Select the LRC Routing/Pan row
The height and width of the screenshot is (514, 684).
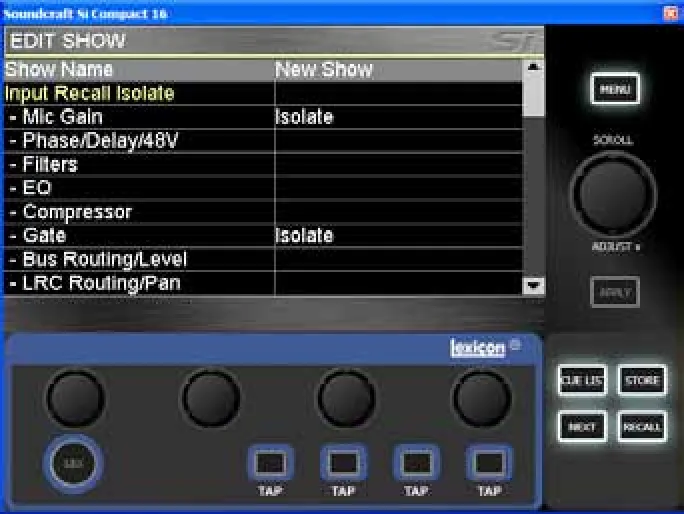click(x=263, y=283)
